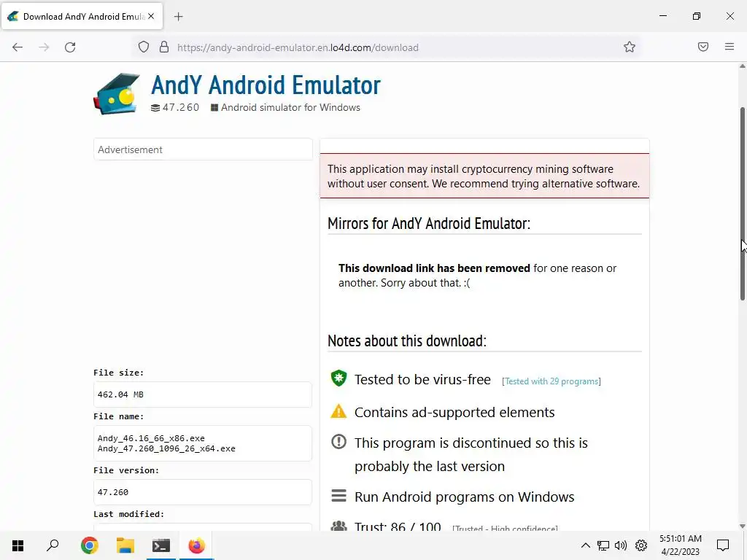Click the settings gear in system tray
The width and height of the screenshot is (747, 560).
pyautogui.click(x=641, y=545)
